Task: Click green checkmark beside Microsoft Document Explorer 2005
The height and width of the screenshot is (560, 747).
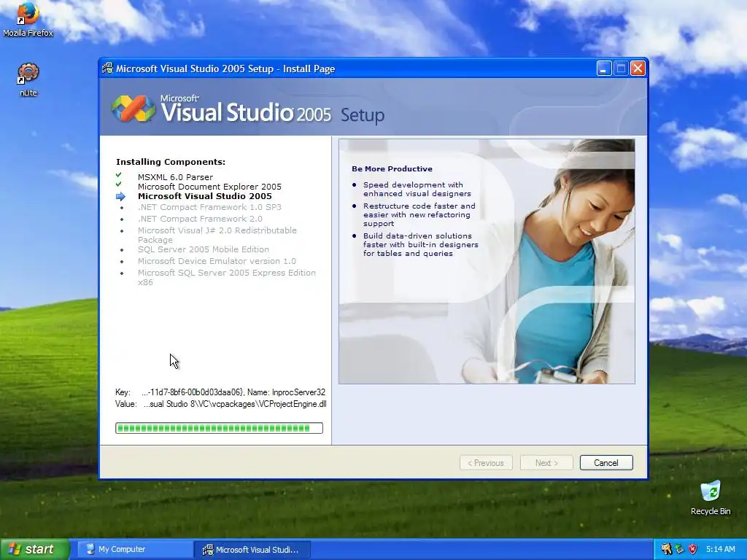Action: coord(119,184)
